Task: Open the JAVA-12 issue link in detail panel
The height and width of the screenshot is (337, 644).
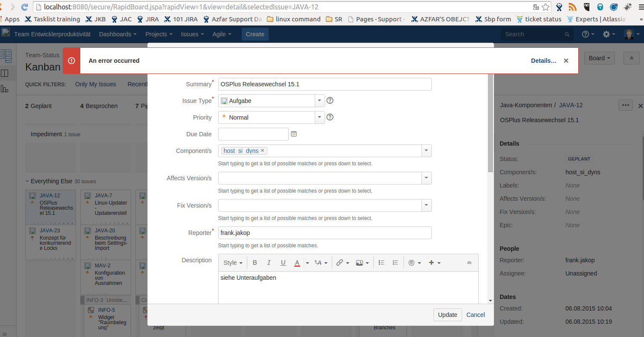Action: point(571,105)
